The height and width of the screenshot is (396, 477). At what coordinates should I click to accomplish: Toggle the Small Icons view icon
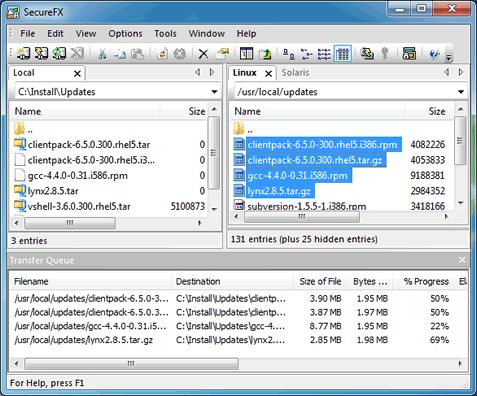[307, 54]
